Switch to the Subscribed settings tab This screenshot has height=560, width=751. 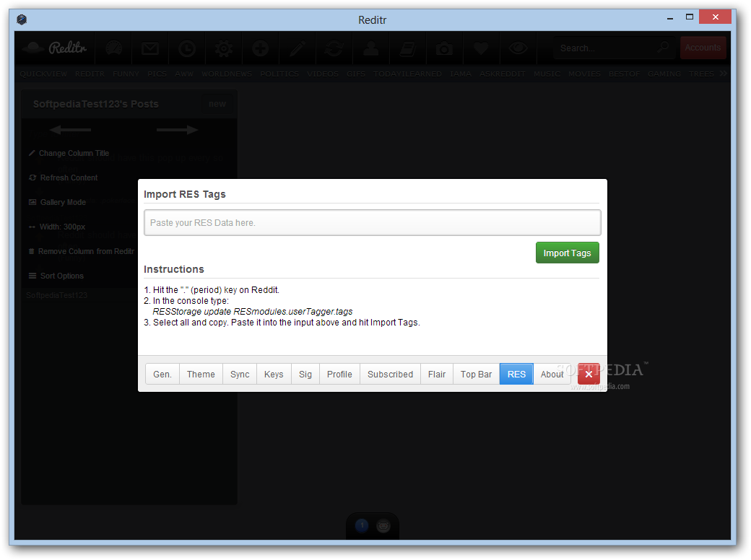pyautogui.click(x=391, y=374)
